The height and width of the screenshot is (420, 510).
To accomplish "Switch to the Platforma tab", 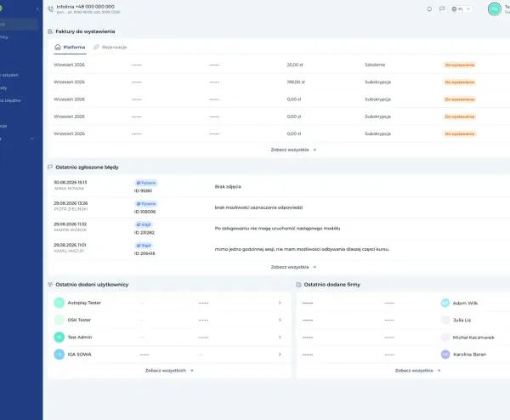I will click(x=70, y=47).
